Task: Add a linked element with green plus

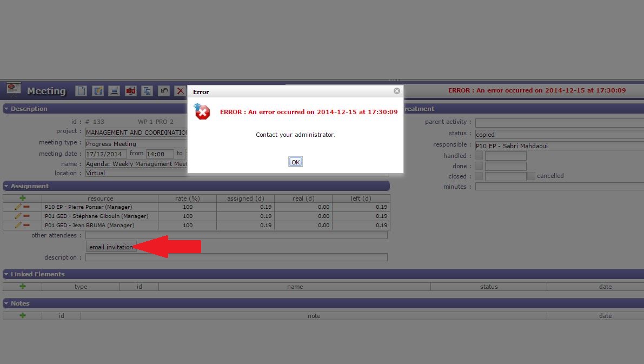Action: 23,286
